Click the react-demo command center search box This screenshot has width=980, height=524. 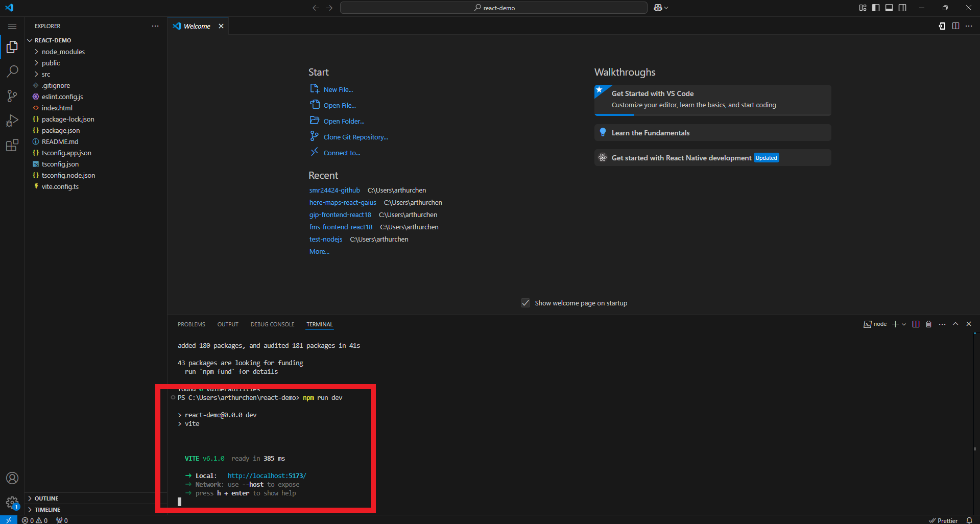(494, 8)
